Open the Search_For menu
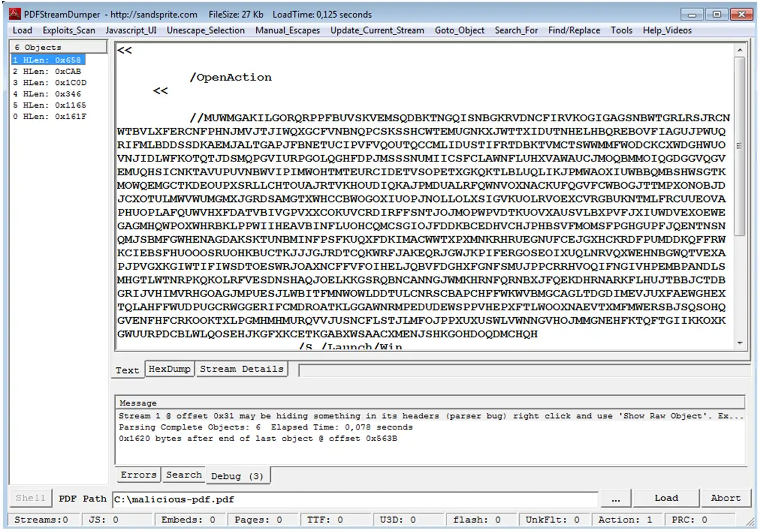This screenshot has height=532, width=761. [516, 30]
